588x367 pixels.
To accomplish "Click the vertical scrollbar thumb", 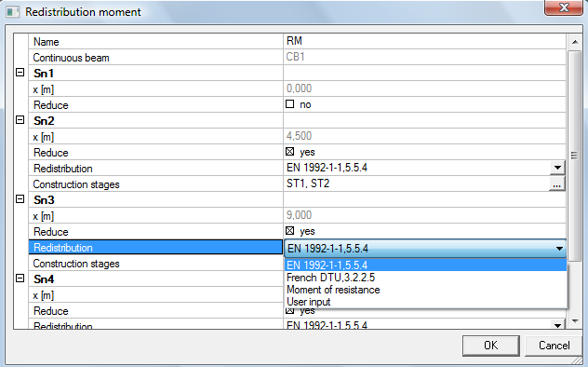I will (x=574, y=156).
